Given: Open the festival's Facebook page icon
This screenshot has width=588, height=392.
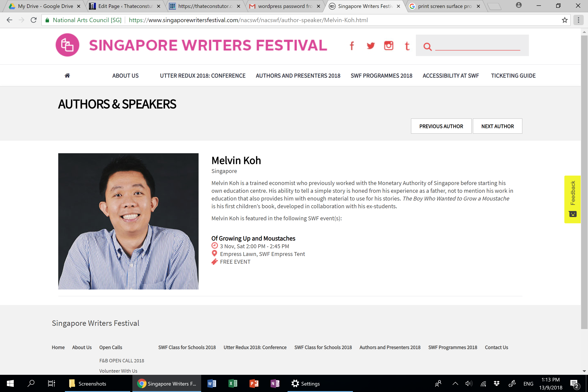Looking at the screenshot, I should pos(352,46).
